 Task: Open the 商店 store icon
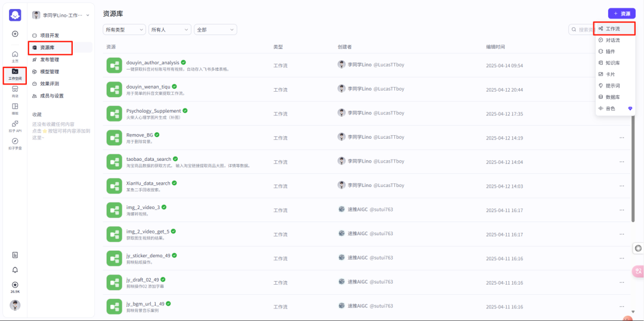click(15, 92)
